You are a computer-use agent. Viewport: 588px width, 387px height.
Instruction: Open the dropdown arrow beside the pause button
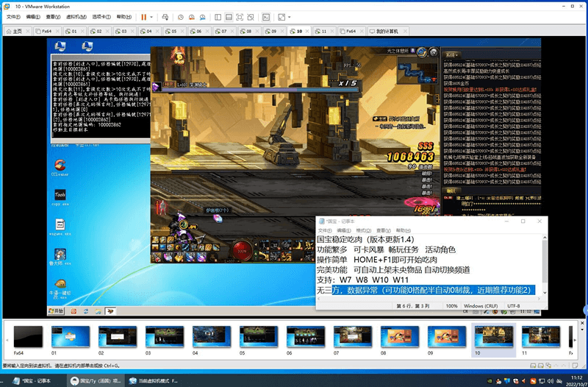pos(151,17)
